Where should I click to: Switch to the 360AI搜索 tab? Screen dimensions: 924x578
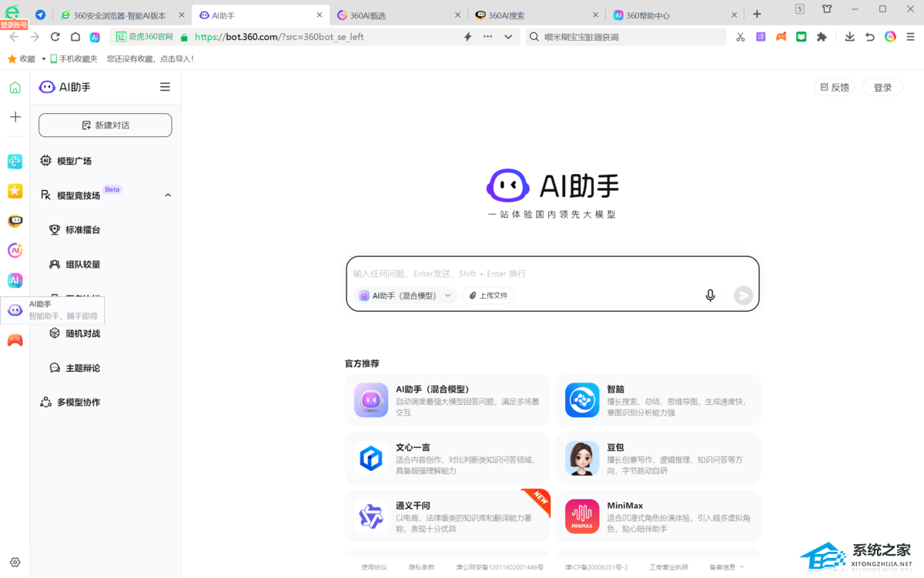[x=537, y=15]
